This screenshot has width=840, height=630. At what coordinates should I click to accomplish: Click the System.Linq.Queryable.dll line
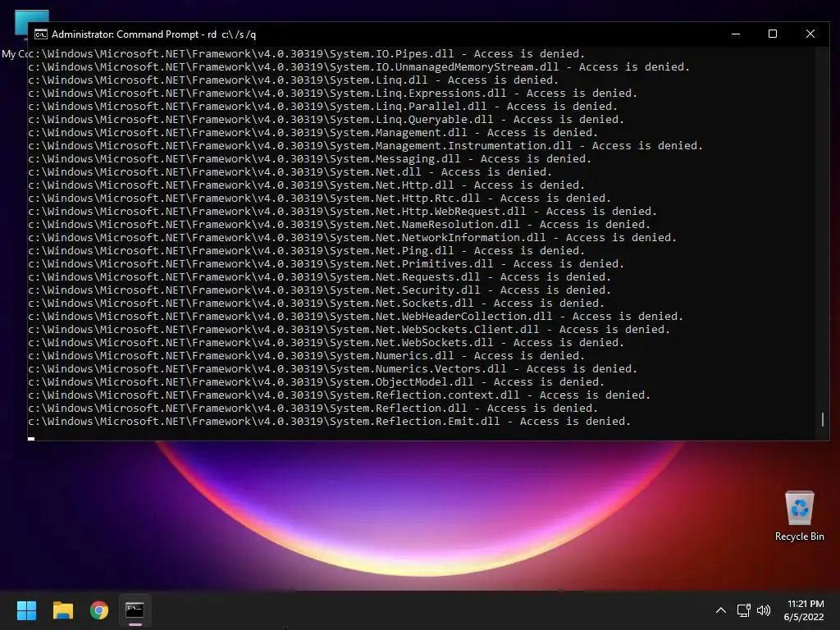(x=326, y=120)
